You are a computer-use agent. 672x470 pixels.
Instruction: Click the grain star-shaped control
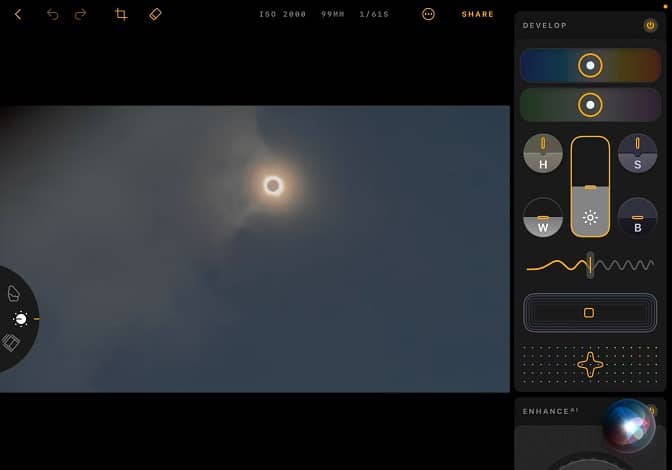(x=590, y=365)
